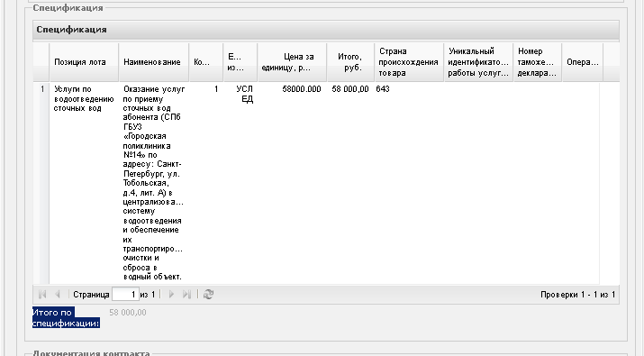Sort by Наименование column header
This screenshot has height=356, width=644.
coord(154,62)
